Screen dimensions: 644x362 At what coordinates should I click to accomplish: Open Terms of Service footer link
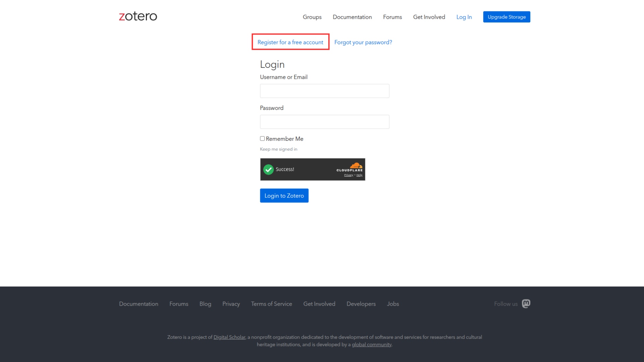271,304
